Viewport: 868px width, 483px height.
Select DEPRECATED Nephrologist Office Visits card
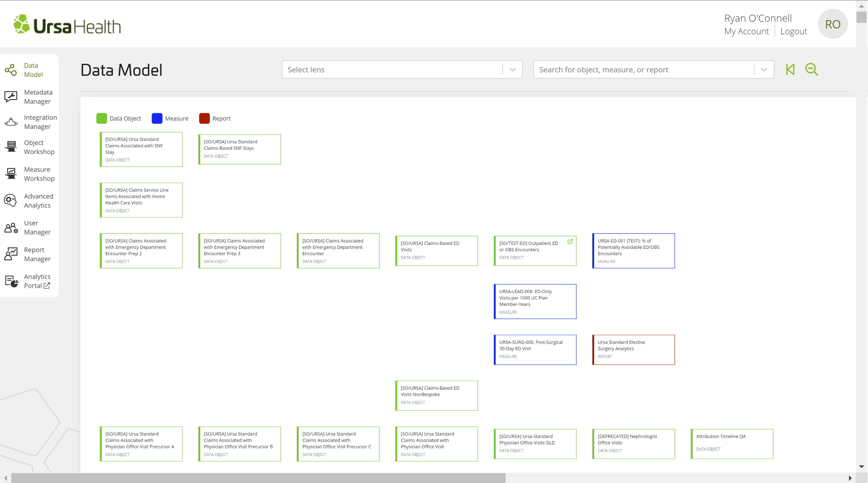(634, 444)
